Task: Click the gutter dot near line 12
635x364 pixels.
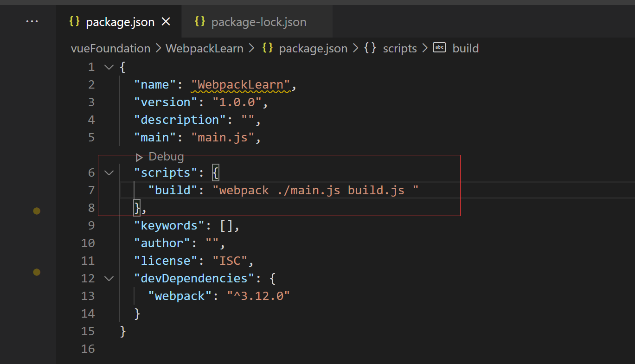Action: tap(37, 272)
